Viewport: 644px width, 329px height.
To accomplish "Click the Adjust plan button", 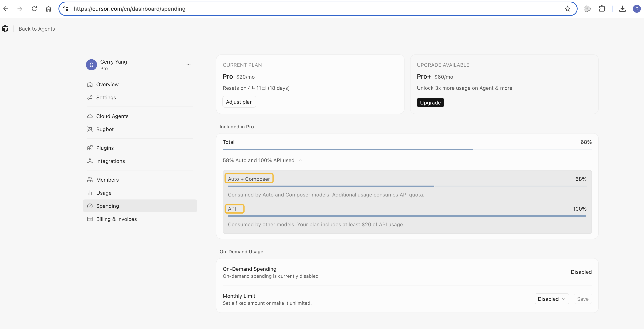I will [239, 102].
